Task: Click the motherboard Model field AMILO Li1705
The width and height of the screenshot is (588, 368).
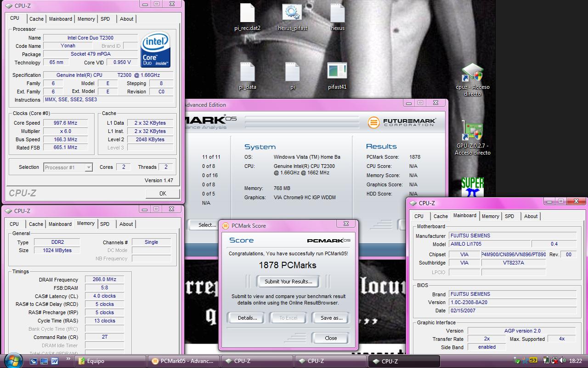Action: [x=489, y=244]
